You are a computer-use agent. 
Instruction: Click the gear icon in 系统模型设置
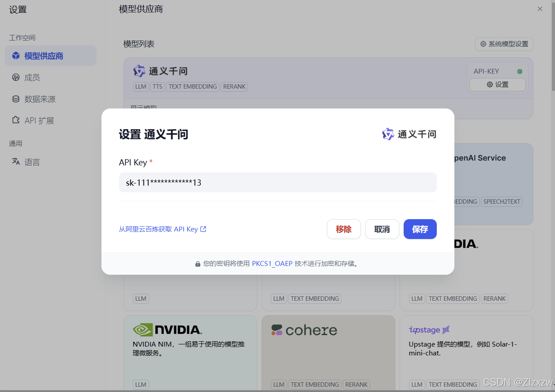[x=483, y=44]
